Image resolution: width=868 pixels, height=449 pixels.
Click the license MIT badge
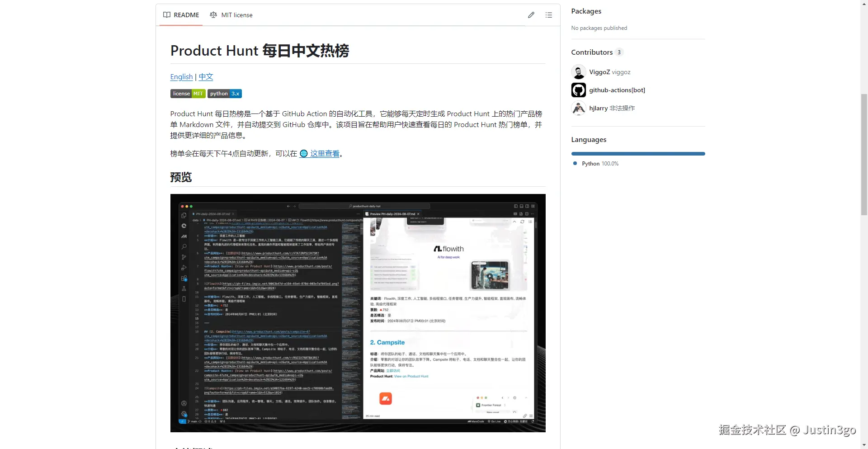188,94
